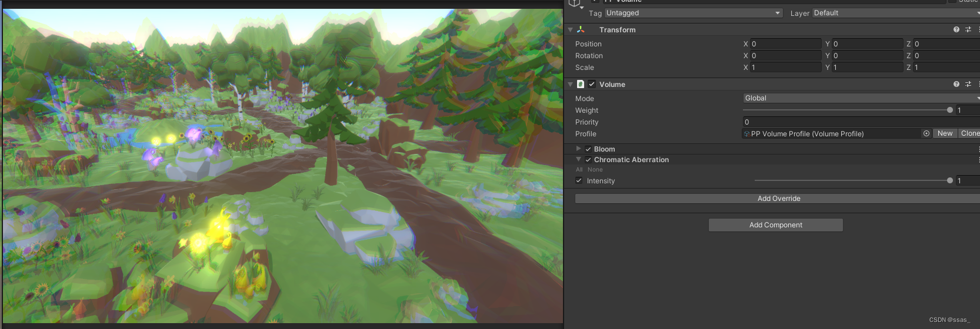
Task: Click the Chromatic Aberration title
Action: tap(631, 160)
